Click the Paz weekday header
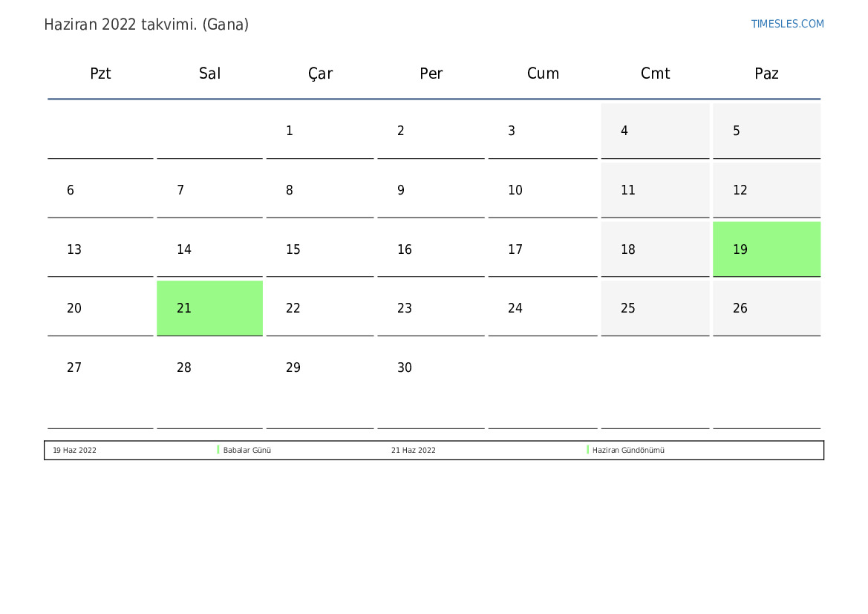Screen dimensions: 868x614 (x=767, y=74)
